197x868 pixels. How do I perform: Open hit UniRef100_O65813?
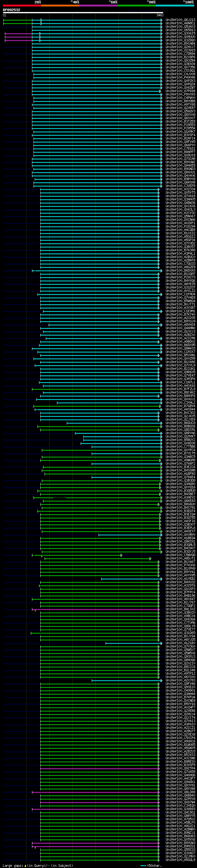(180, 30)
